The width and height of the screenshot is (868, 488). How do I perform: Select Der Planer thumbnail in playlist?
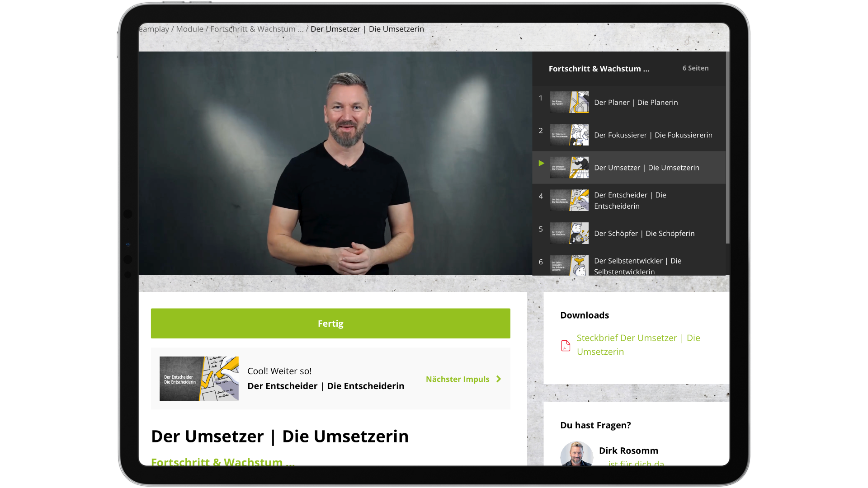click(x=569, y=103)
